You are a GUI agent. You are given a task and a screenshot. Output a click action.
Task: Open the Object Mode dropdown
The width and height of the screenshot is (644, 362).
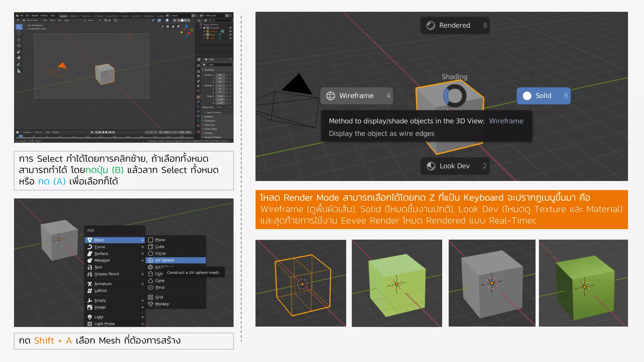[x=32, y=20]
